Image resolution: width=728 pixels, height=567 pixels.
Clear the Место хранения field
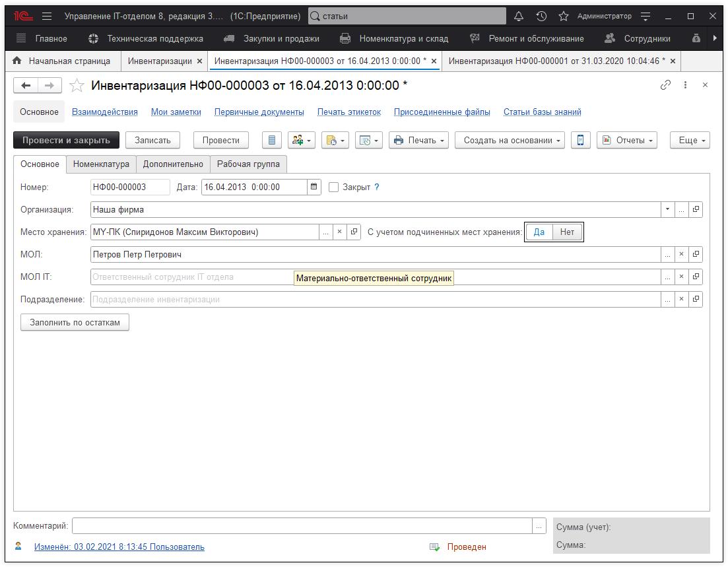[339, 232]
